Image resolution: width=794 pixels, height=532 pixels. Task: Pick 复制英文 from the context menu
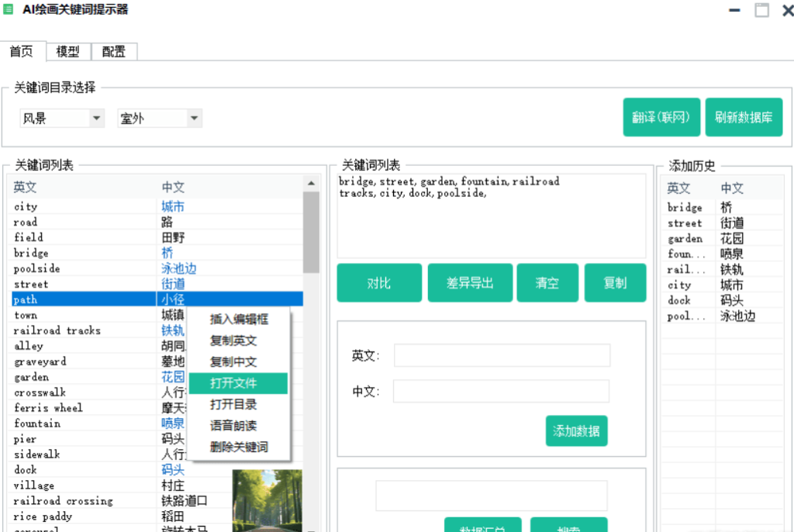(x=234, y=340)
